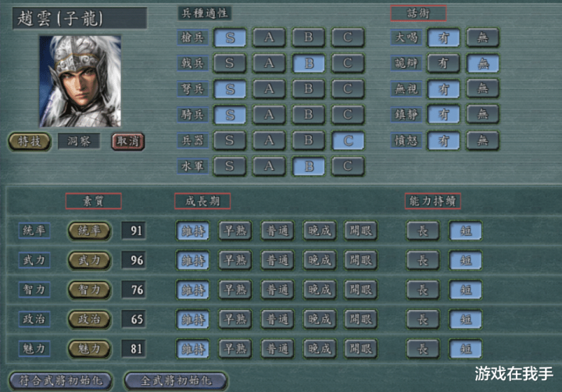Set 武力 growth to 普通
Image resolution: width=562 pixels, height=392 pixels.
pyautogui.click(x=277, y=260)
